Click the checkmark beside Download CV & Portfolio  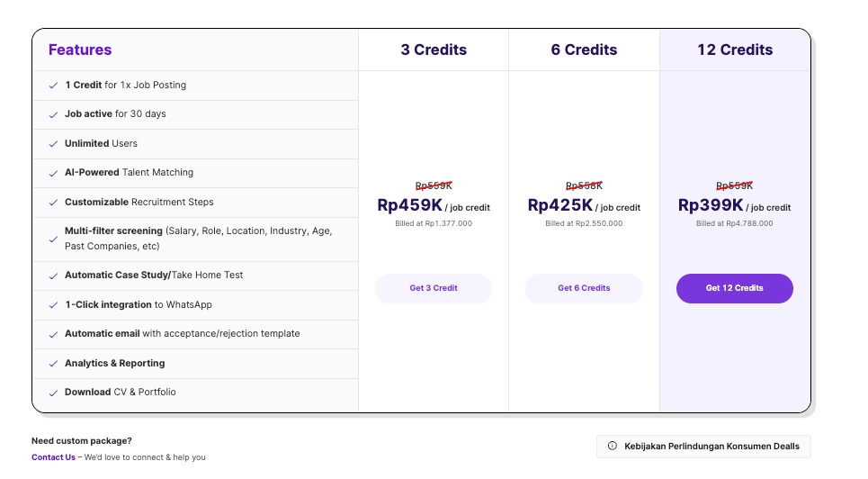pyautogui.click(x=53, y=393)
